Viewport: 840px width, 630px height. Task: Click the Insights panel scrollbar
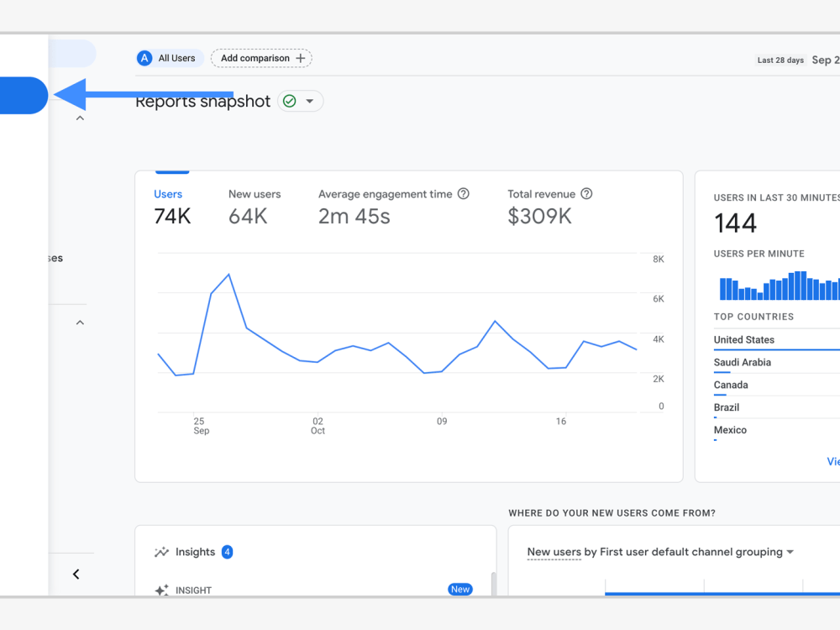pyautogui.click(x=493, y=584)
